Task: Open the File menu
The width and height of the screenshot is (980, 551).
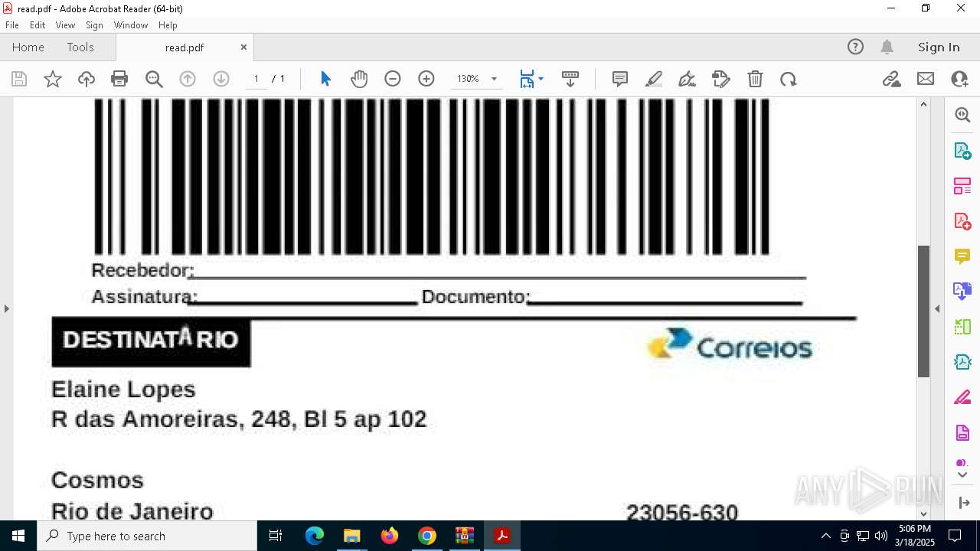Action: click(x=12, y=25)
